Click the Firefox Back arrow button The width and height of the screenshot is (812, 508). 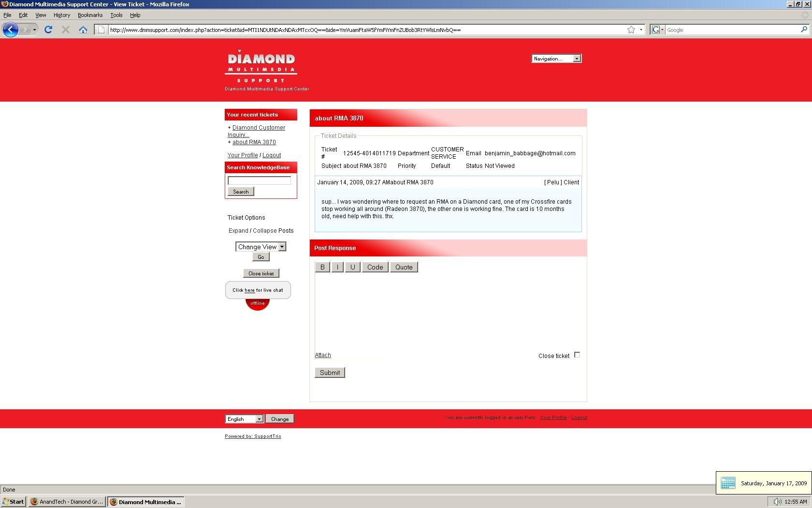[10, 30]
